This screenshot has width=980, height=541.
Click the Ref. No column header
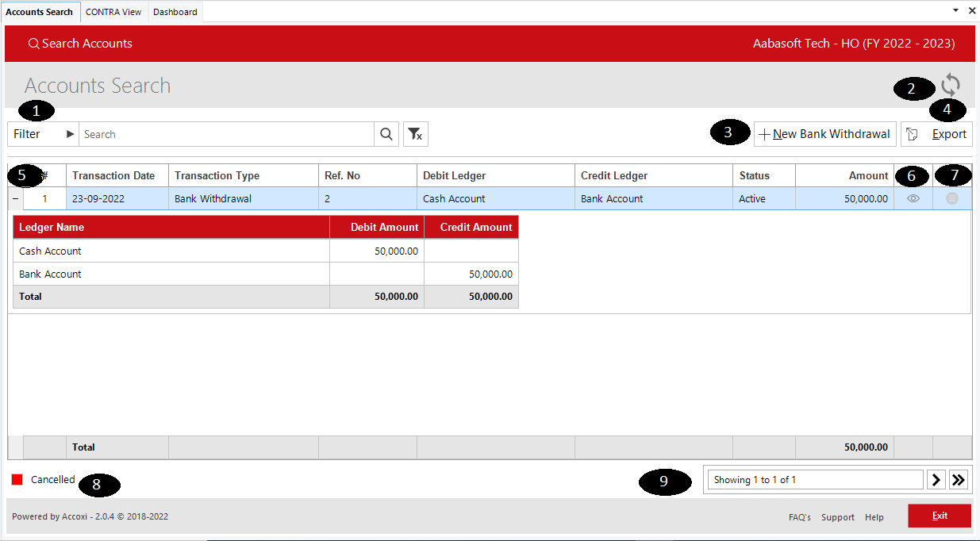367,175
